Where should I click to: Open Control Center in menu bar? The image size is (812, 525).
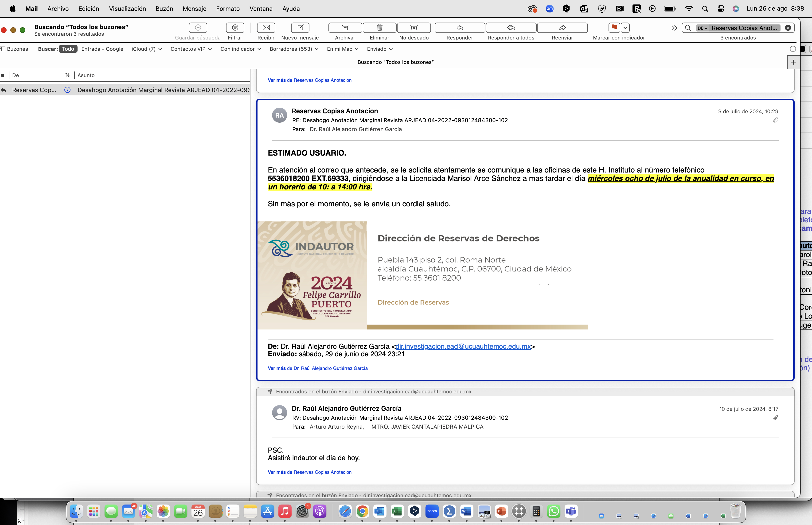(721, 8)
